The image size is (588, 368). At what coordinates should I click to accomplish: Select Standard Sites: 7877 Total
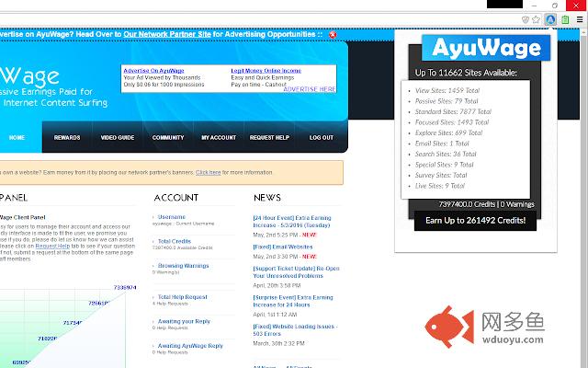pos(453,111)
